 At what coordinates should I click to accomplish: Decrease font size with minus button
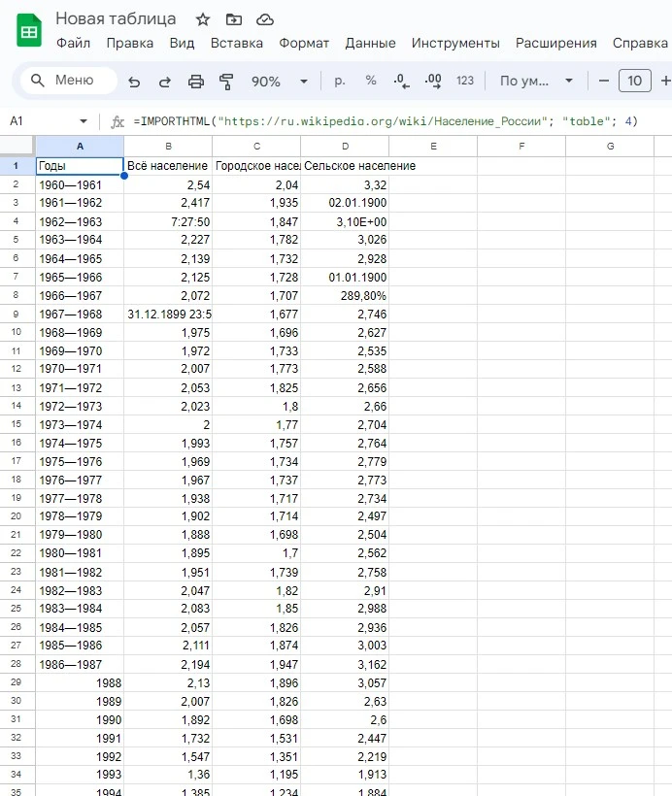604,82
